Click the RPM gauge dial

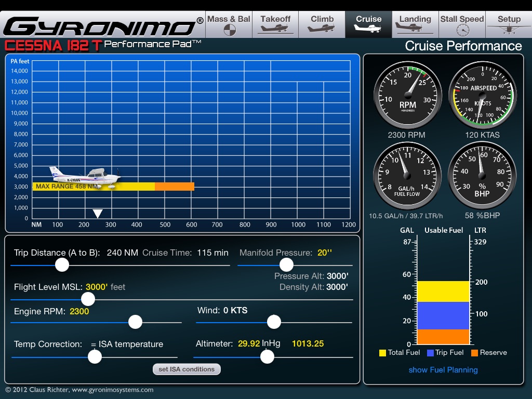pyautogui.click(x=408, y=96)
